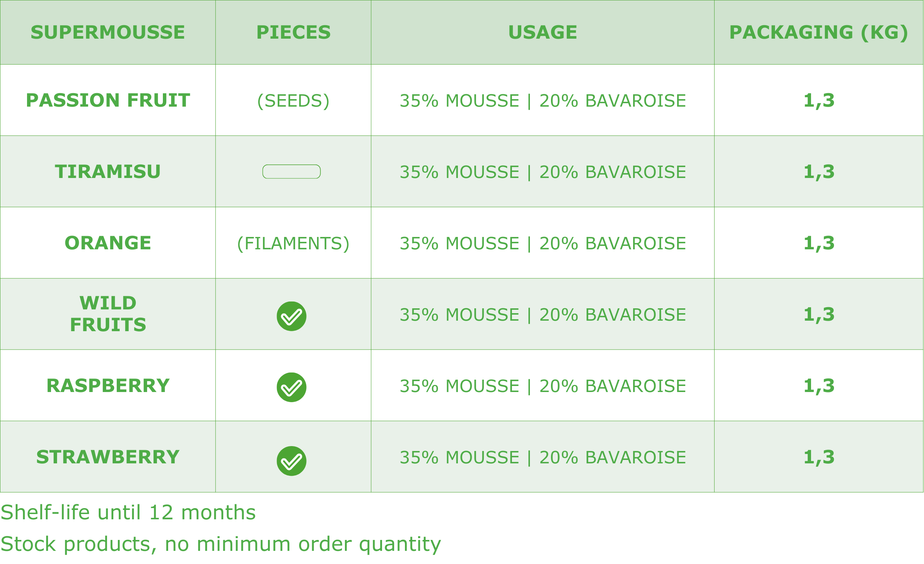The image size is (924, 564).
Task: Click the WILD FRUITS row label
Action: pyautogui.click(x=108, y=314)
